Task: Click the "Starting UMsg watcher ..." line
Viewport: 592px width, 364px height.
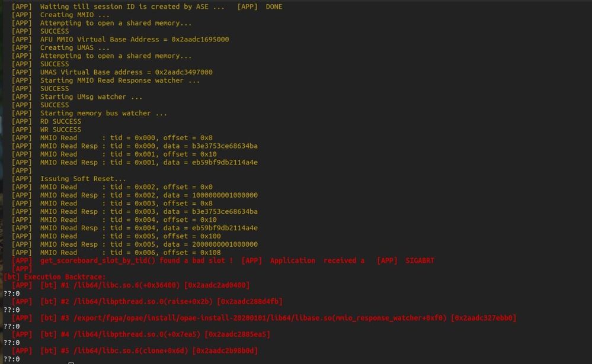Action: [x=91, y=97]
